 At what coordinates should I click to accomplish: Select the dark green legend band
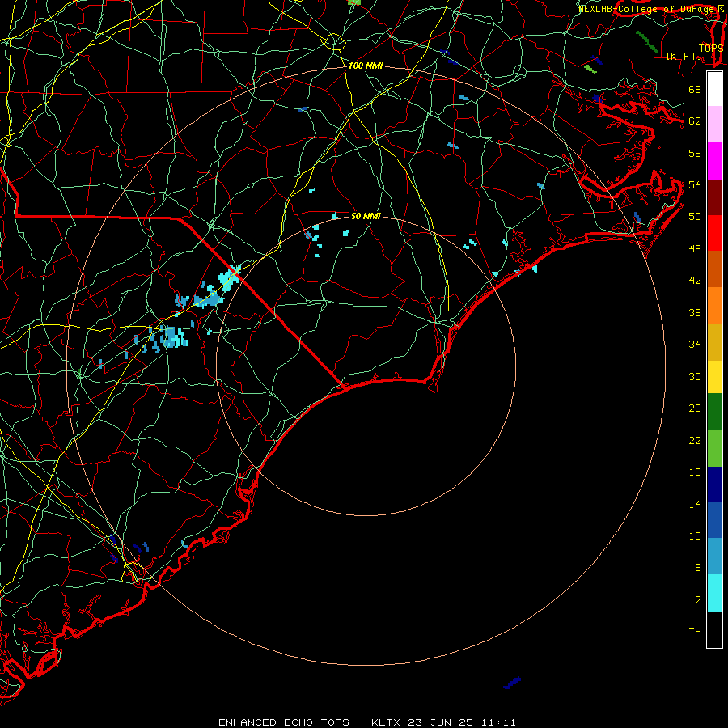(x=714, y=412)
